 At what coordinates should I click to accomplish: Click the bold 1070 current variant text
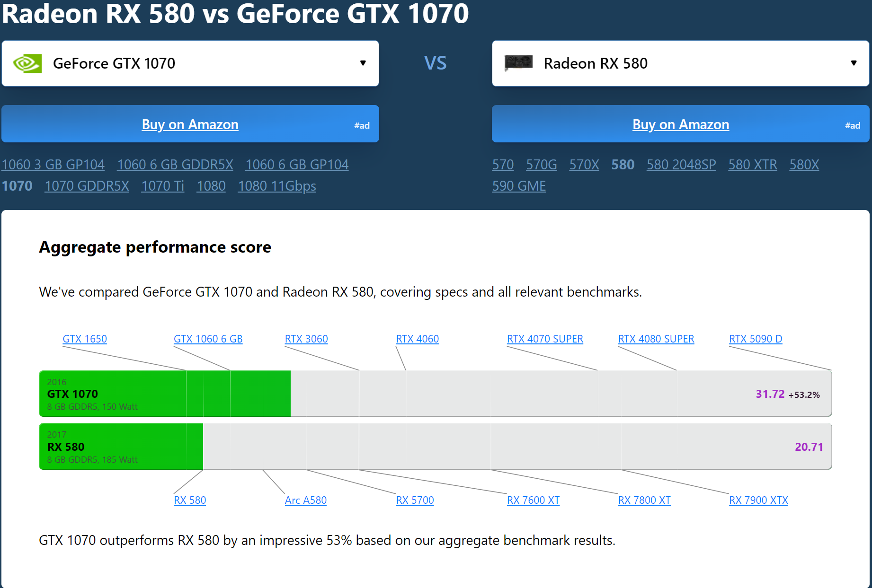17,186
